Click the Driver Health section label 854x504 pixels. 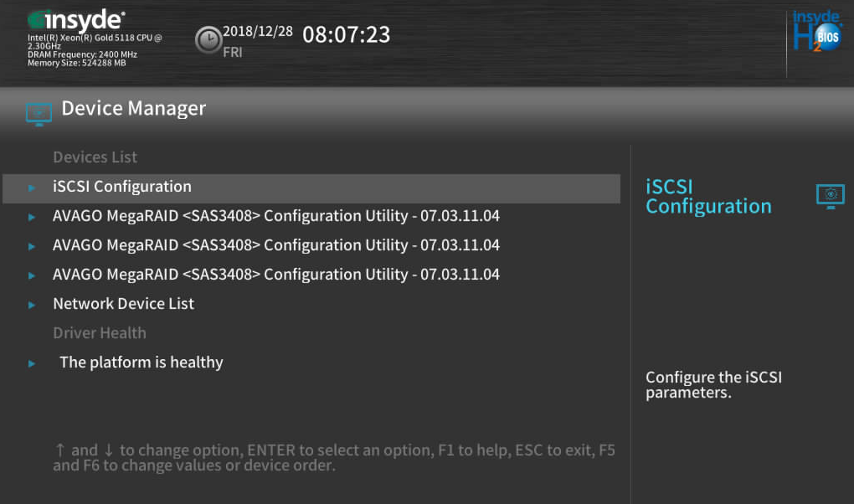tap(99, 333)
